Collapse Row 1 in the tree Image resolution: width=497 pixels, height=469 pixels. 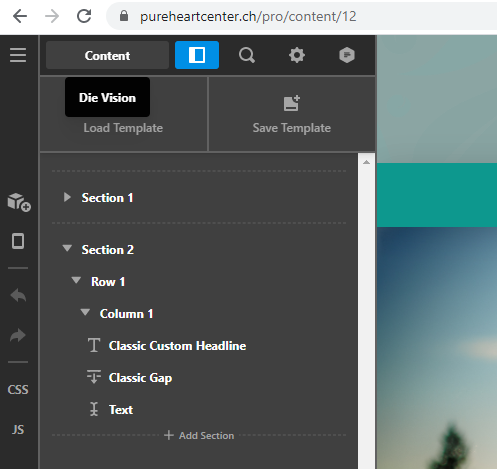click(76, 280)
